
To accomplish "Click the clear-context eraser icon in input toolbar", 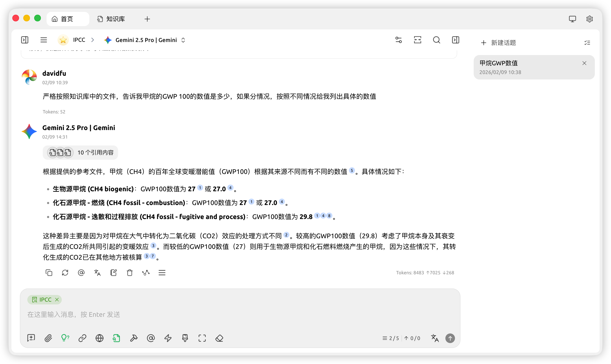I will (x=219, y=338).
